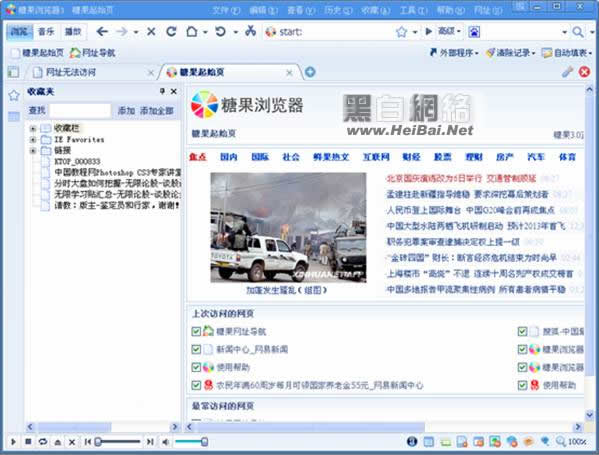Click the paw search engine icon
Viewport: 599px width, 455px height.
pos(474,32)
